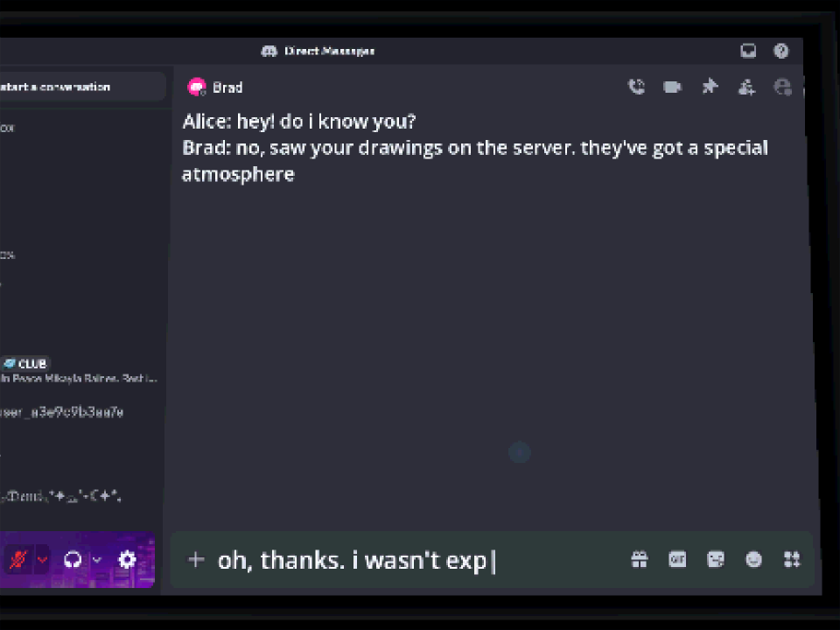This screenshot has height=630, width=840.
Task: Open the DM entry with CLUB tag
Action: [x=80, y=370]
